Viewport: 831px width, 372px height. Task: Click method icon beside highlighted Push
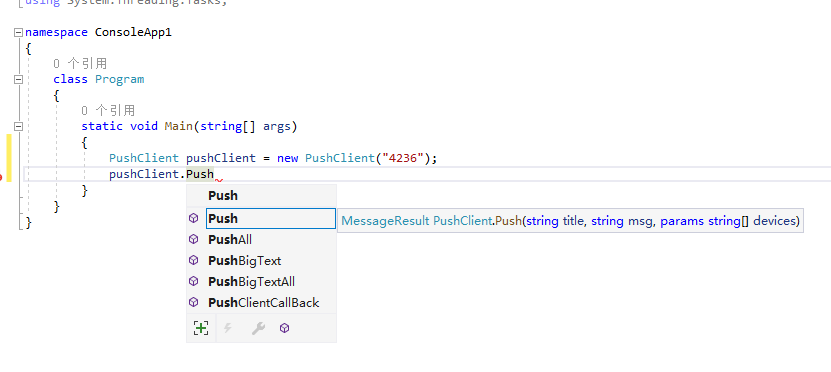(194, 218)
